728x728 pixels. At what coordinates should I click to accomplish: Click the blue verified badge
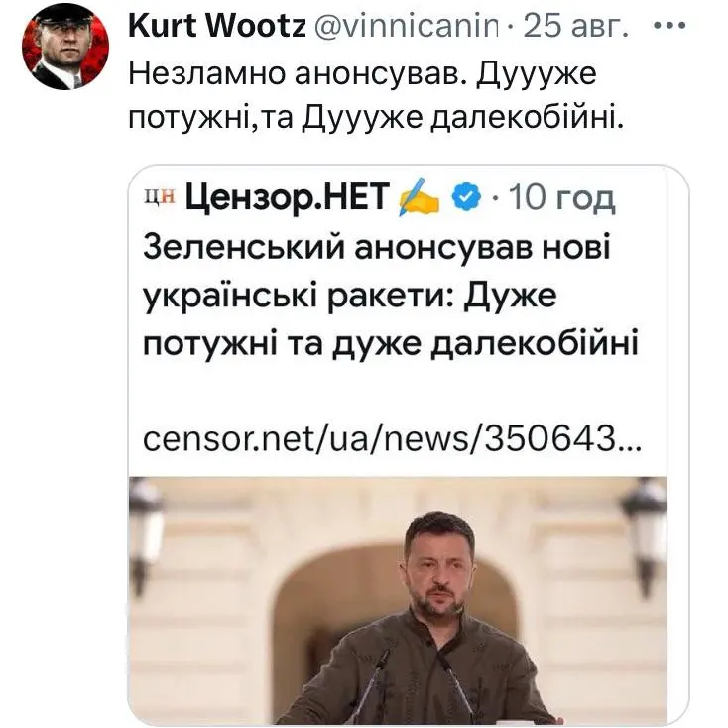466,197
